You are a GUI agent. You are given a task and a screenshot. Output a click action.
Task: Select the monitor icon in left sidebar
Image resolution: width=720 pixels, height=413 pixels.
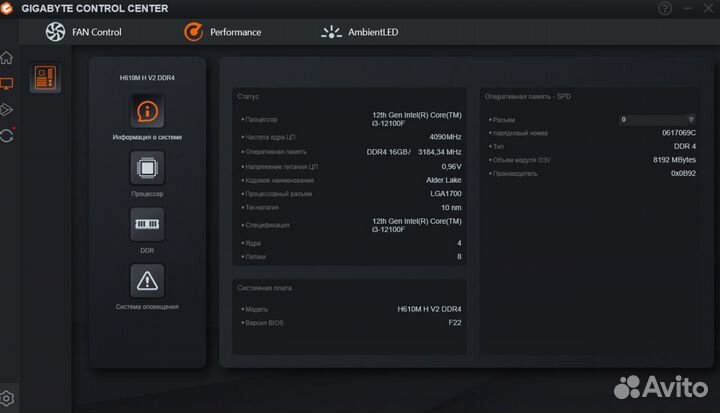[x=7, y=84]
